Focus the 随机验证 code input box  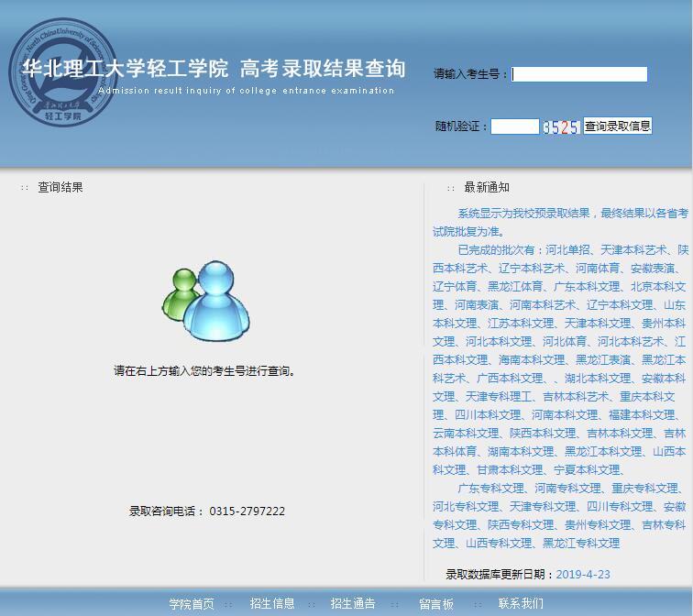coord(515,126)
